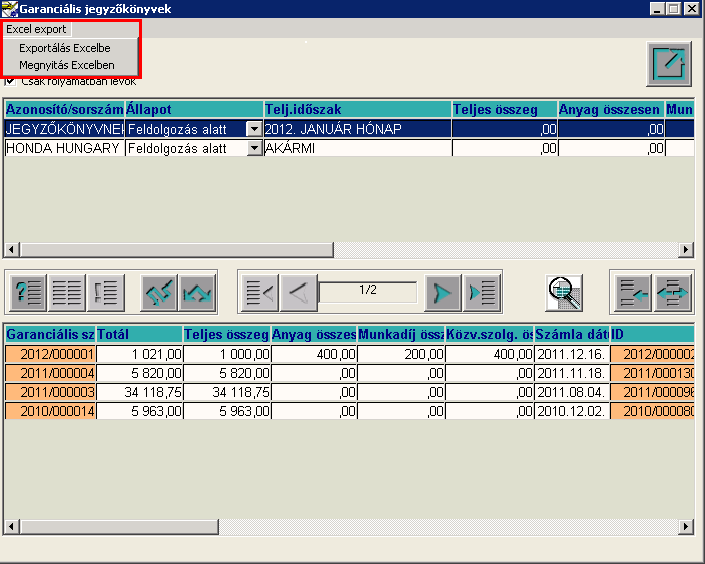Screen dimensions: 705x564
Task: Click the 1 021,00 total cell
Action: [x=139, y=354]
